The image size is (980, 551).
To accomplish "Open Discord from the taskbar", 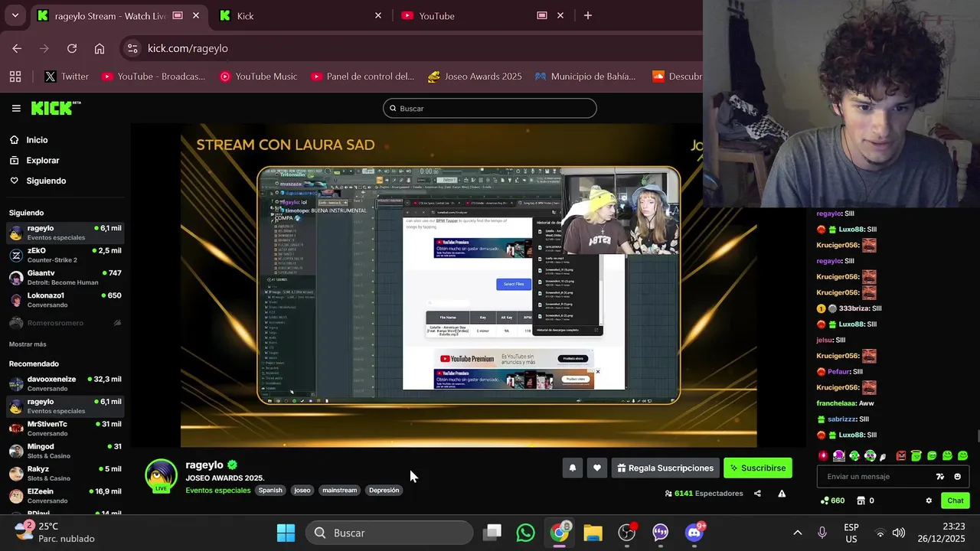I will (695, 533).
